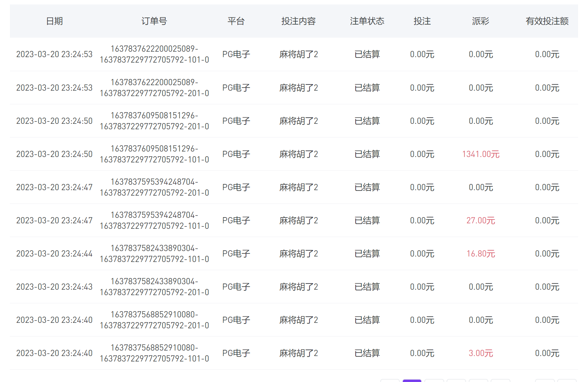Viewport: 588px width, 382px height.
Task: Select the 有效投注额 column header
Action: pos(547,21)
